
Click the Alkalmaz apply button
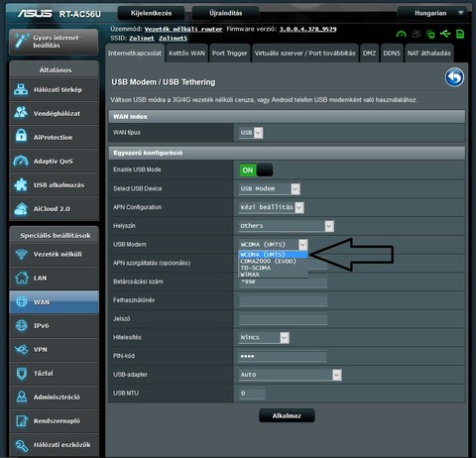click(x=287, y=415)
